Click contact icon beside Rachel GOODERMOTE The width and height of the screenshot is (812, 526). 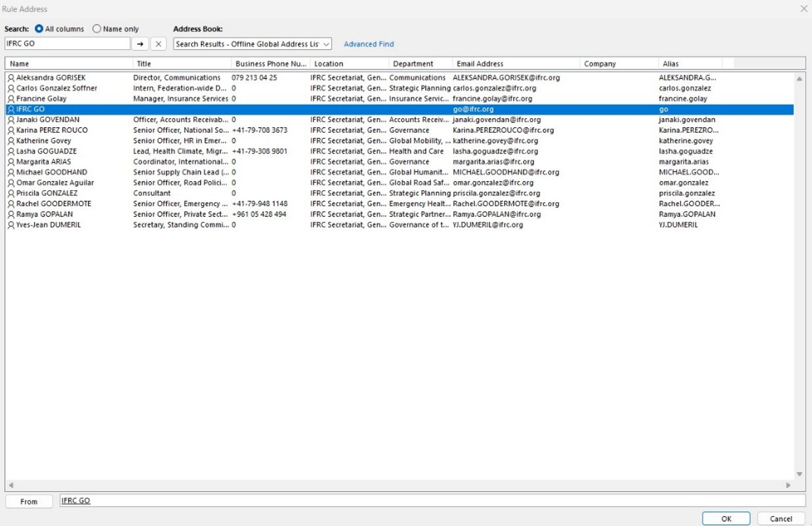pyautogui.click(x=11, y=204)
